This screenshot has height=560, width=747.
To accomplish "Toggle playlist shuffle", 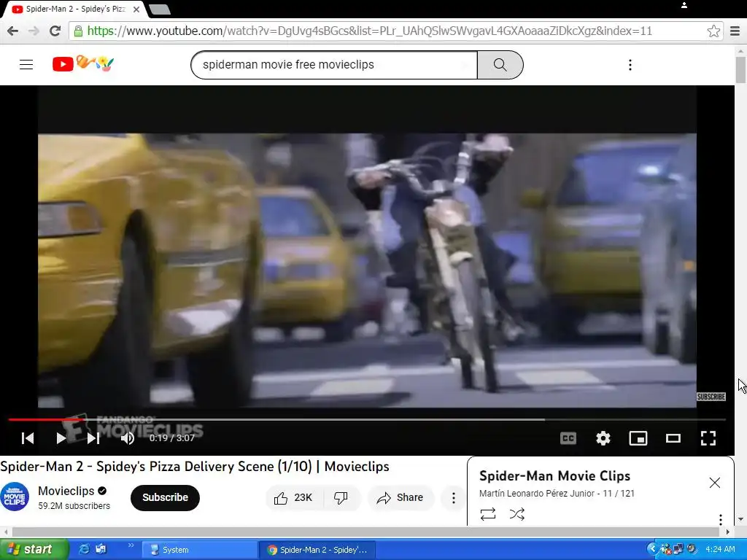I will coord(517,514).
